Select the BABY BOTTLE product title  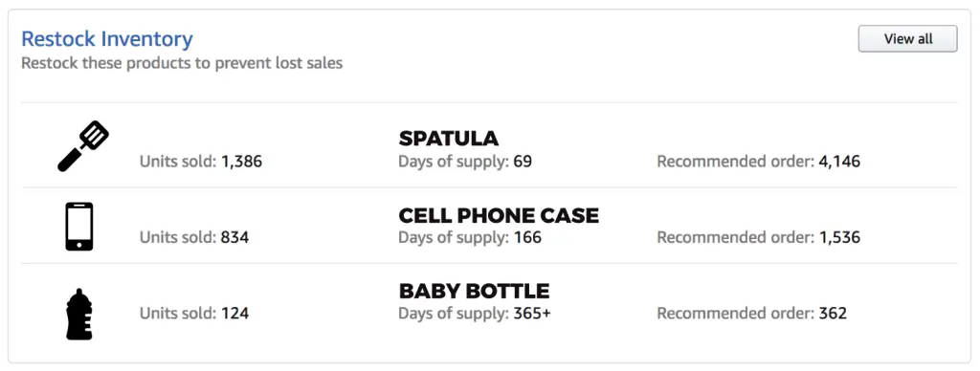point(475,291)
